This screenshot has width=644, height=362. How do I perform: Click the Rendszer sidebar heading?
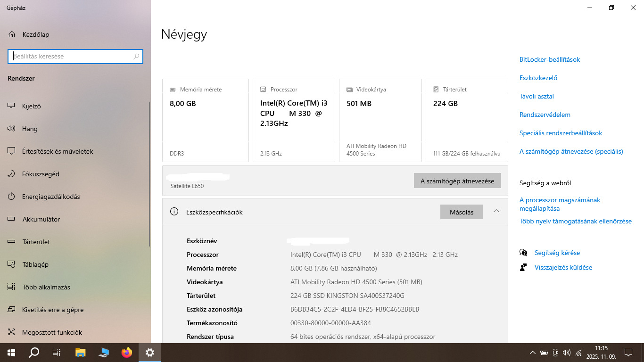21,78
